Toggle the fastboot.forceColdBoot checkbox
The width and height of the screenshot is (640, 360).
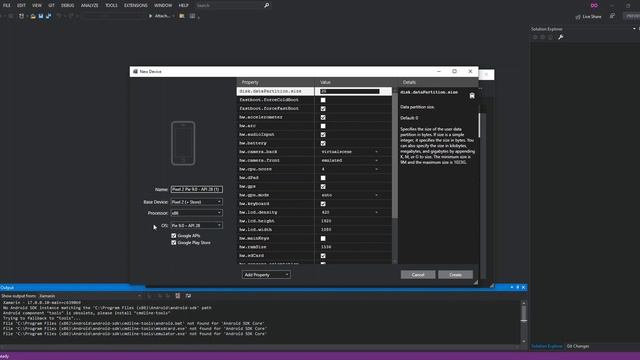[x=323, y=100]
